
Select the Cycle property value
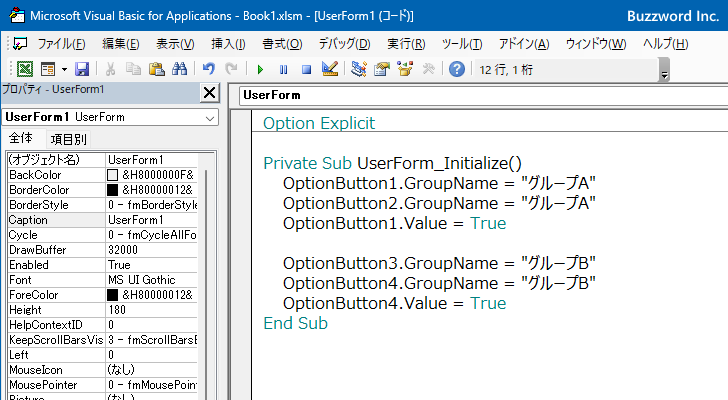coord(151,235)
